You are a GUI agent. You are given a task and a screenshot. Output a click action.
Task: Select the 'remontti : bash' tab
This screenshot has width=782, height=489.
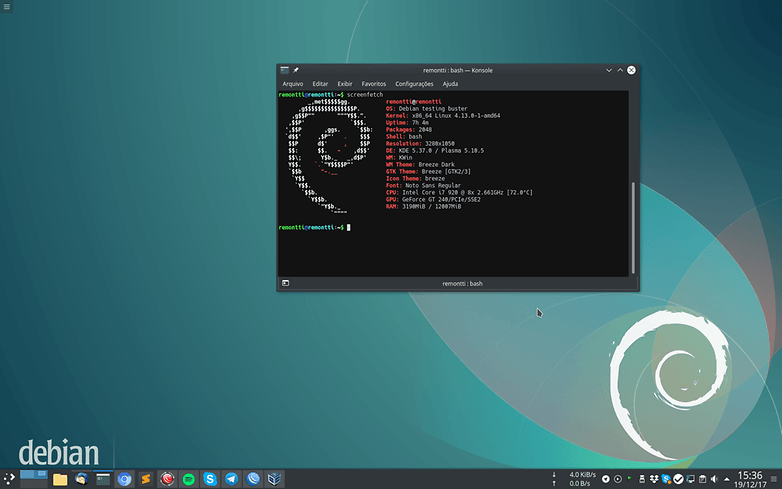click(462, 284)
